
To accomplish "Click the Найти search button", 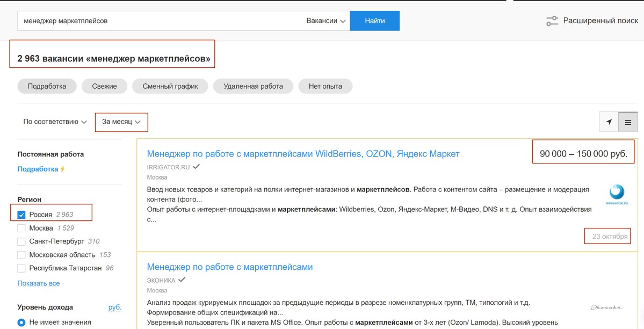I will coord(374,20).
